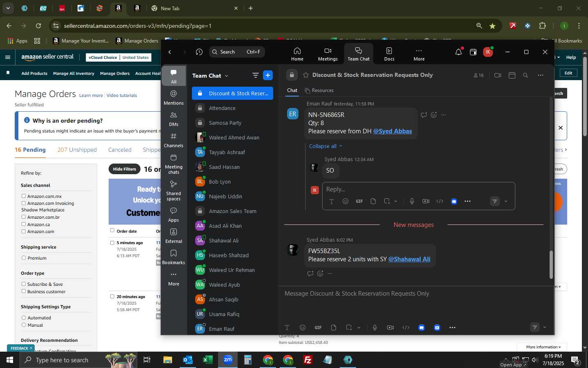The height and width of the screenshot is (368, 588).
Task: Search within the channel header
Action: tap(526, 75)
